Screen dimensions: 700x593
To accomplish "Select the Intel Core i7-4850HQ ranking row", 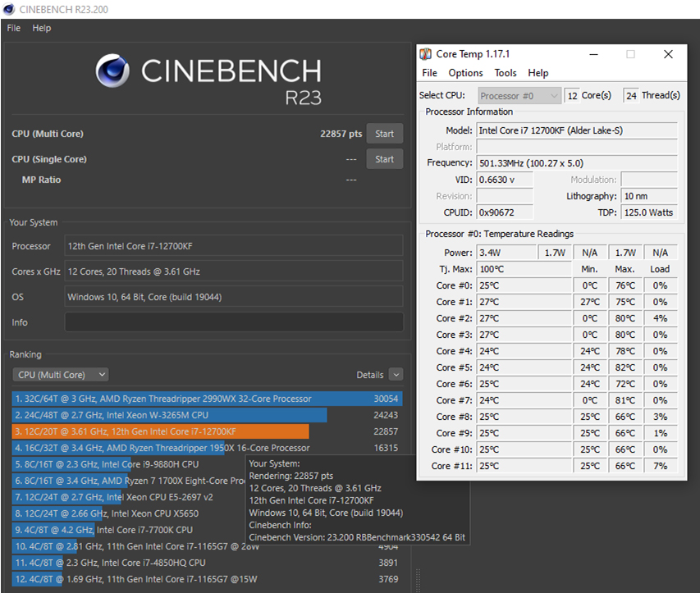I will coord(207,563).
